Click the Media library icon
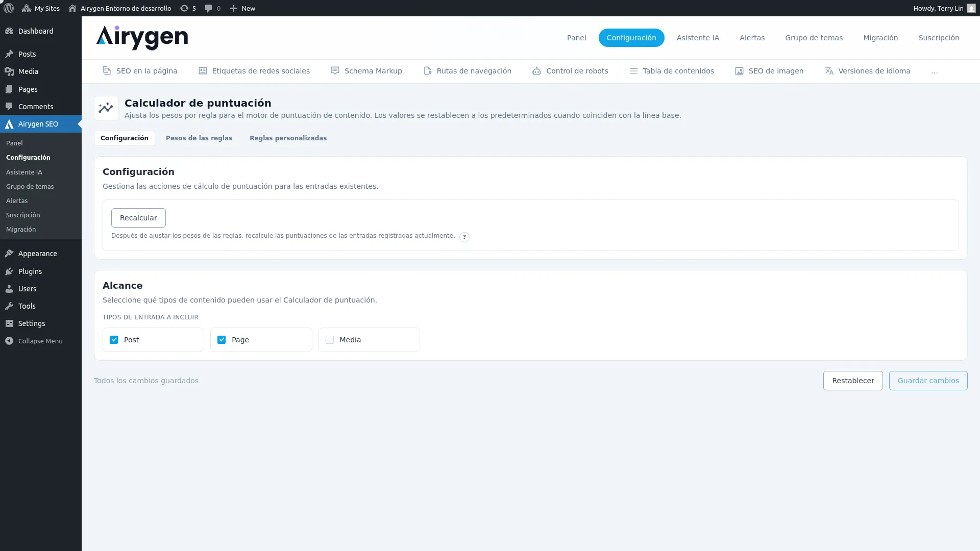This screenshot has width=980, height=551. [9, 71]
